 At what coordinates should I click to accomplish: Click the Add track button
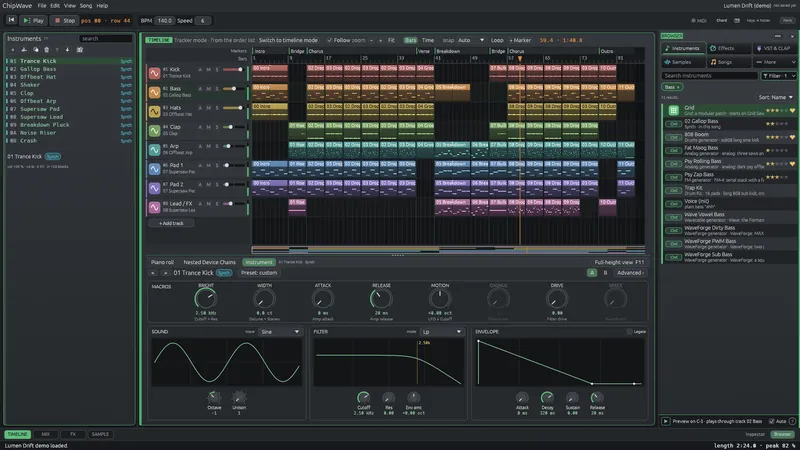[x=171, y=223]
